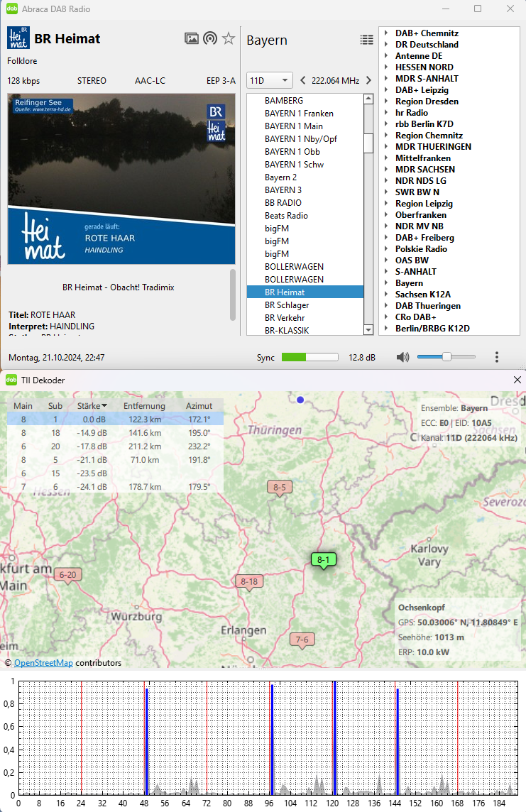The height and width of the screenshot is (812, 526).
Task: Click the Reifinger See slideshow image
Action: [x=121, y=179]
